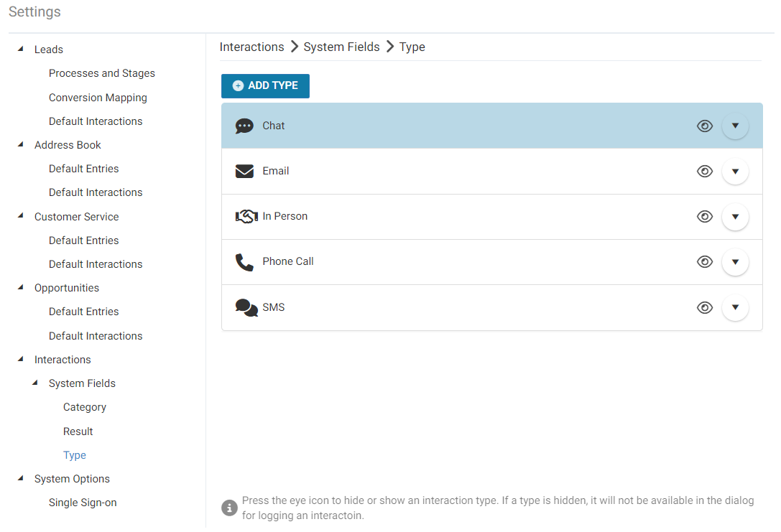The image size is (781, 532).
Task: Go to System Fields in the breadcrumb
Action: point(341,47)
